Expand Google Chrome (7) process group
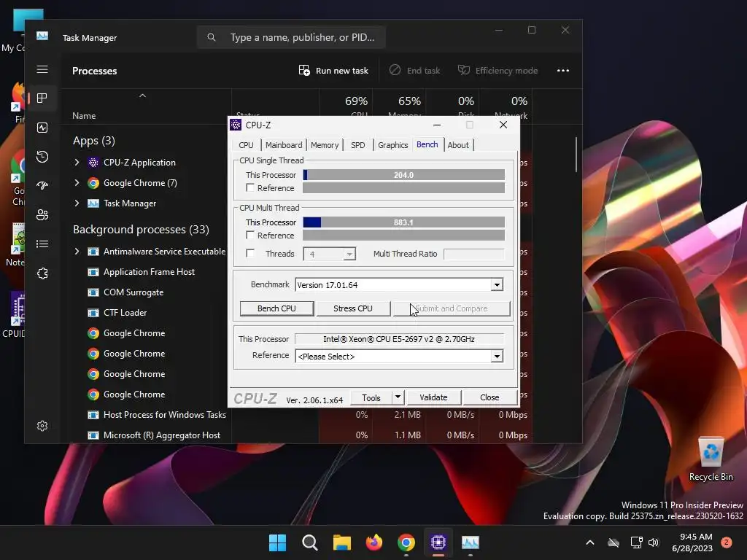 (x=77, y=183)
